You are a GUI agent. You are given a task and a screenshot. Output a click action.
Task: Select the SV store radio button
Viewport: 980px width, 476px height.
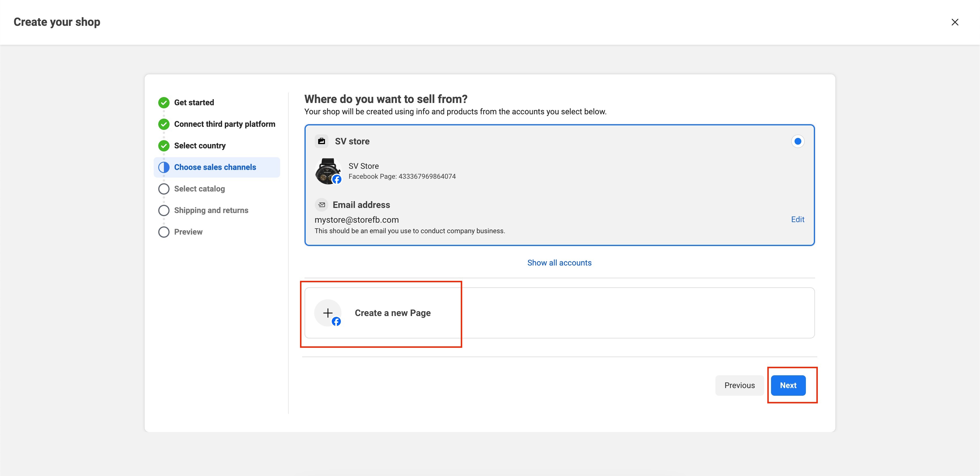pos(797,141)
